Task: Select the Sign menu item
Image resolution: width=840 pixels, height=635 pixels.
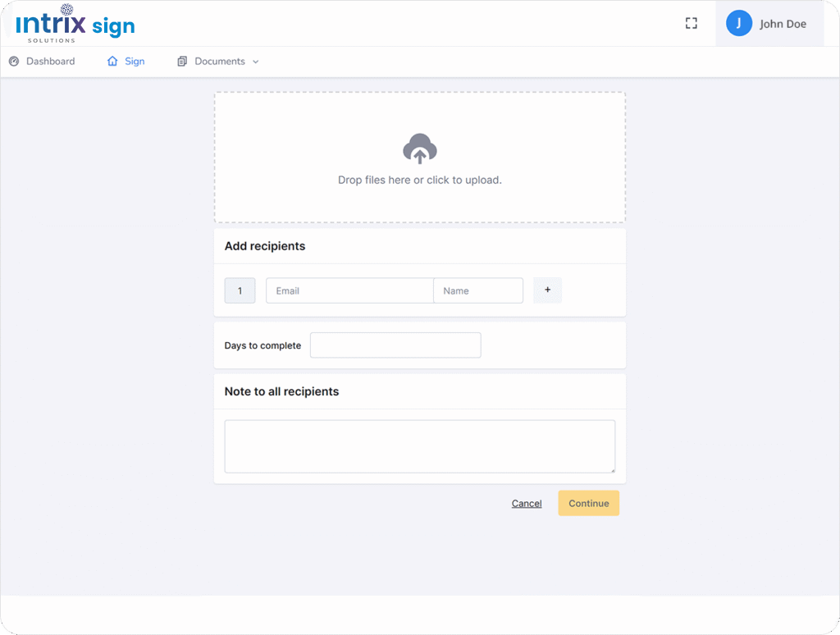Action: coord(135,62)
